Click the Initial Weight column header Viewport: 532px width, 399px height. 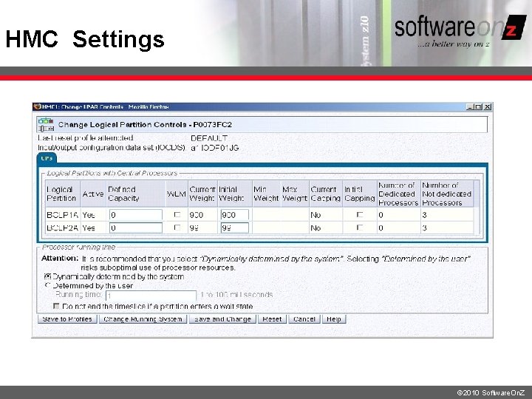coord(235,194)
